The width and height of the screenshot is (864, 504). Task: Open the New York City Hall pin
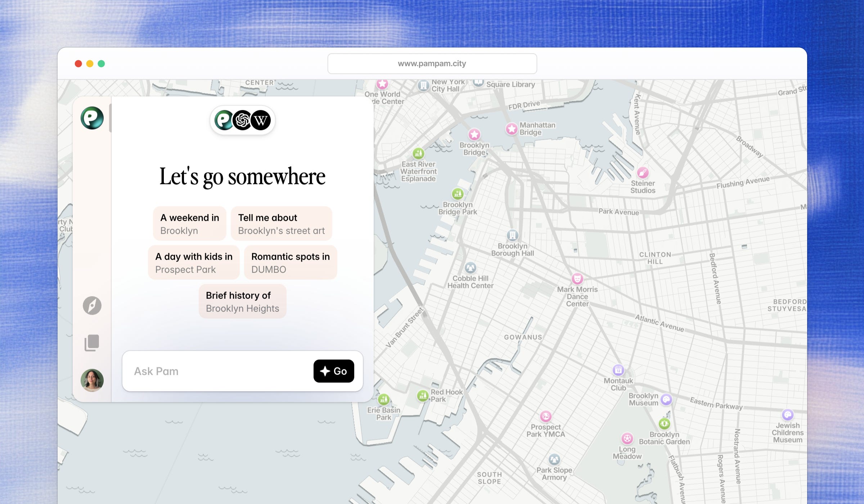(424, 86)
